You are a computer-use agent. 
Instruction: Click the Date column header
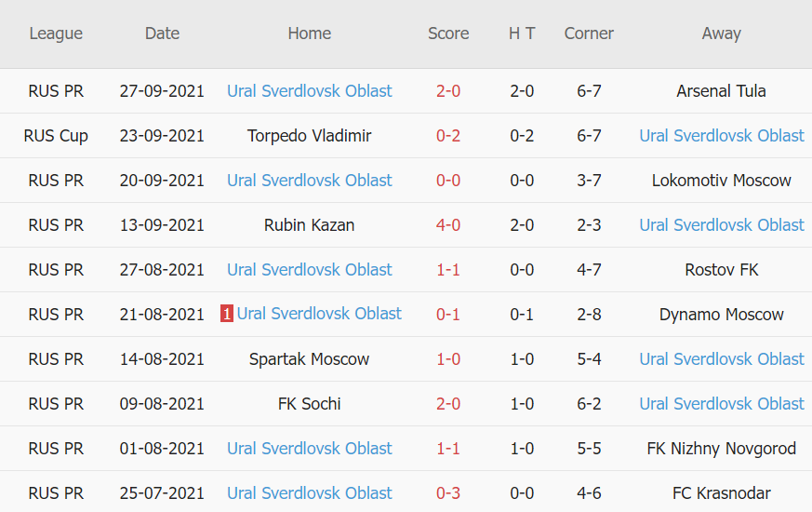pos(162,34)
